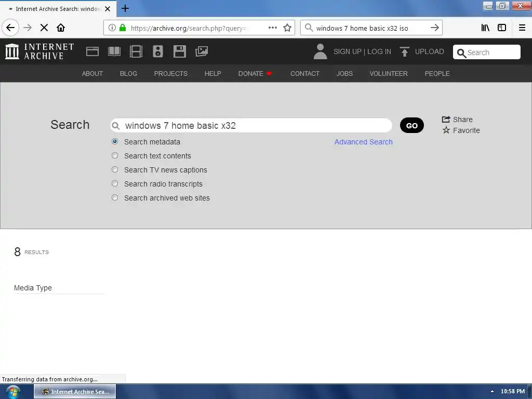Open the Advanced Search link

point(363,142)
